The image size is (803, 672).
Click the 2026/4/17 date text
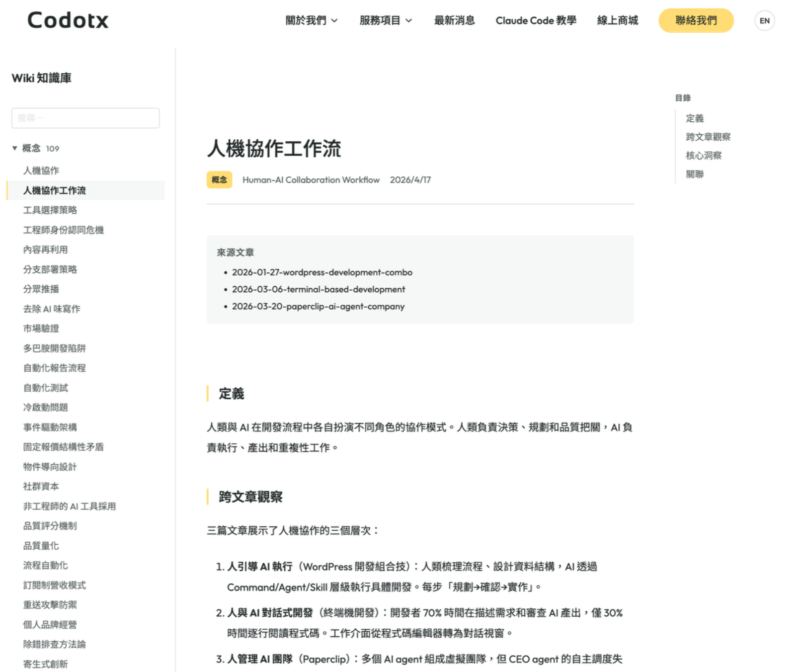pyautogui.click(x=410, y=180)
